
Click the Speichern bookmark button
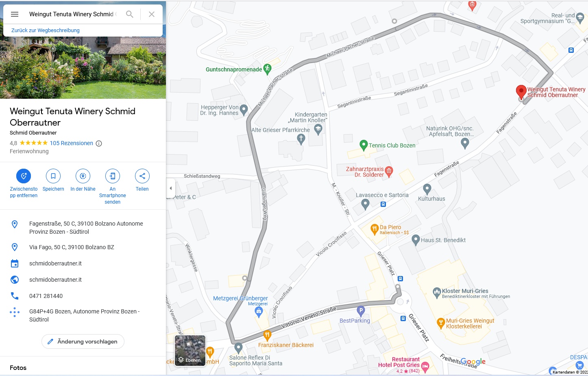coord(53,180)
